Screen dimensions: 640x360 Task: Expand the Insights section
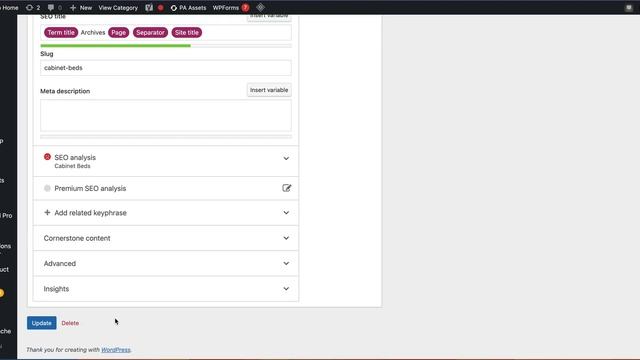click(166, 289)
